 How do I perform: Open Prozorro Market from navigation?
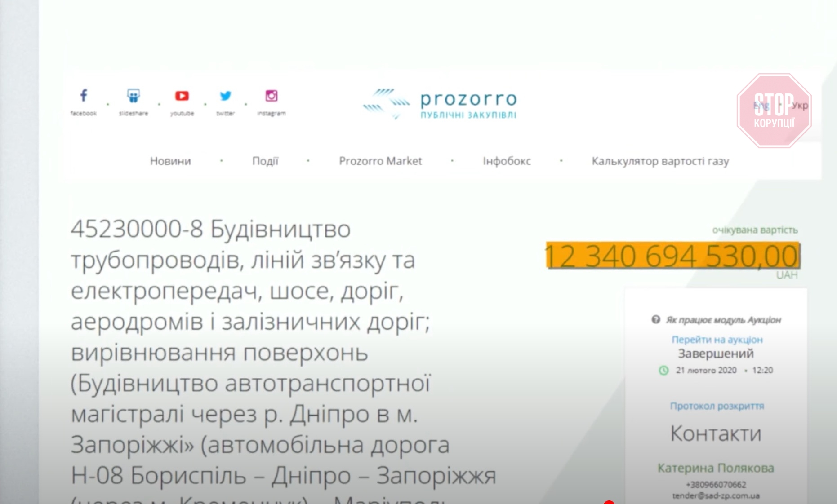coord(380,161)
